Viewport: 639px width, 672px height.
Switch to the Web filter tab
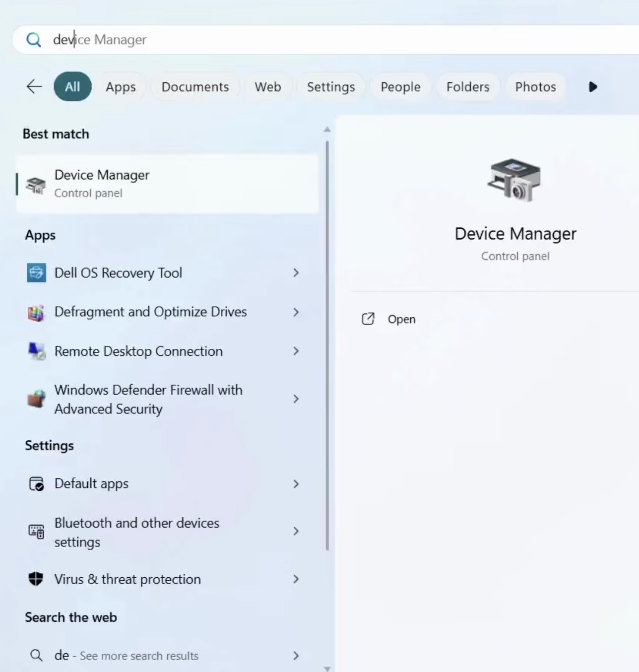coord(268,87)
